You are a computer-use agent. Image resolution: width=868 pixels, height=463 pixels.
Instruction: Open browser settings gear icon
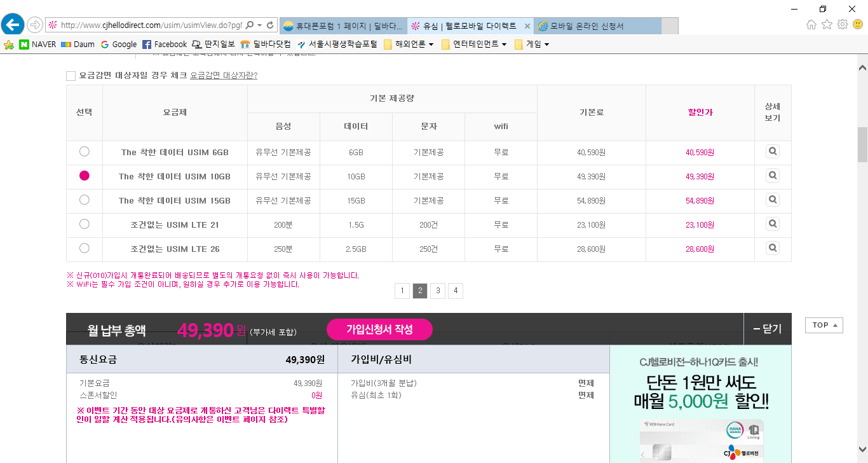(843, 25)
